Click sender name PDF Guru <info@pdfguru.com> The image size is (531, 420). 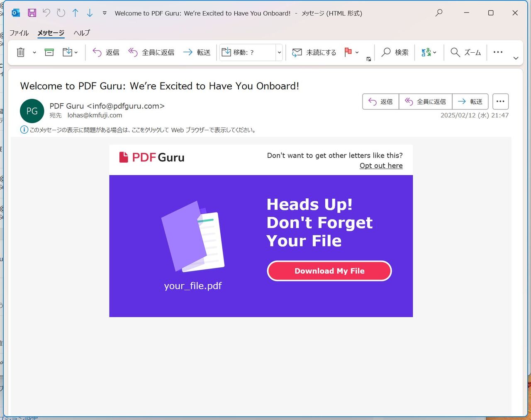pyautogui.click(x=107, y=106)
